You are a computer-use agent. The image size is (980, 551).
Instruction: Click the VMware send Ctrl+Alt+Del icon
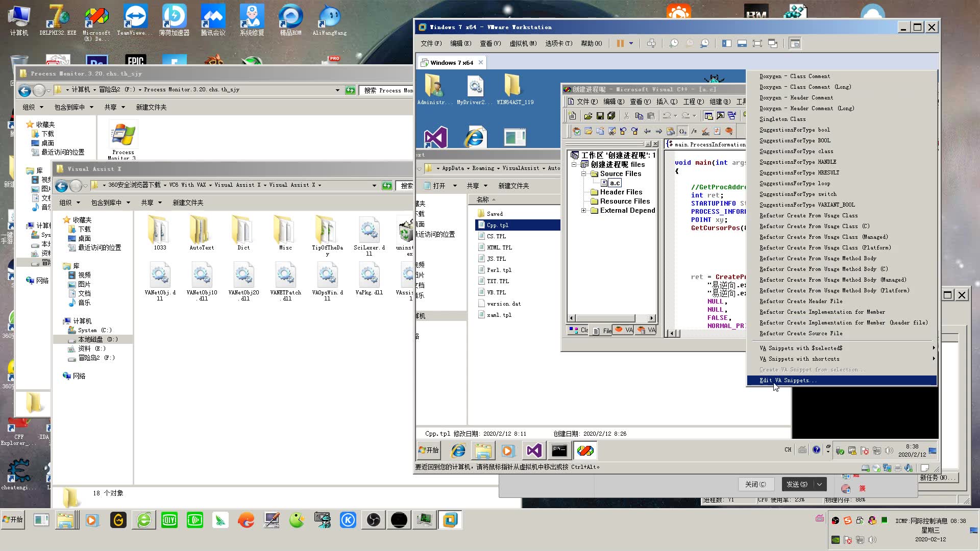[x=651, y=43]
